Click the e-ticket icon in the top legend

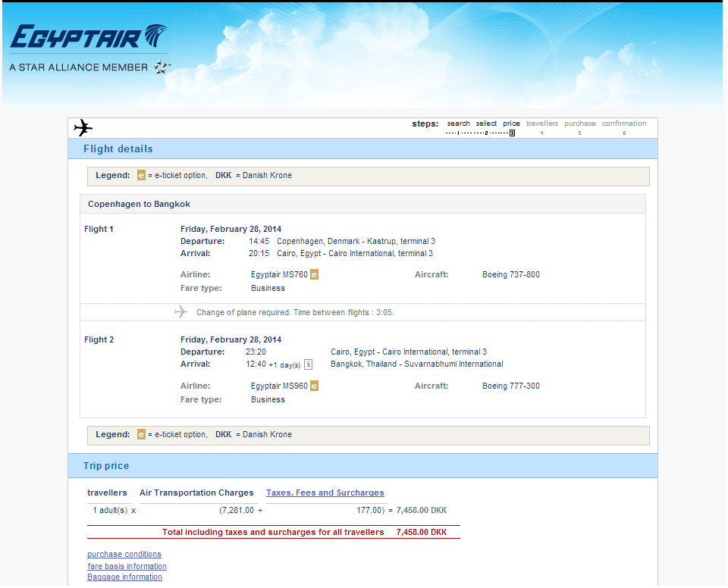[141, 176]
